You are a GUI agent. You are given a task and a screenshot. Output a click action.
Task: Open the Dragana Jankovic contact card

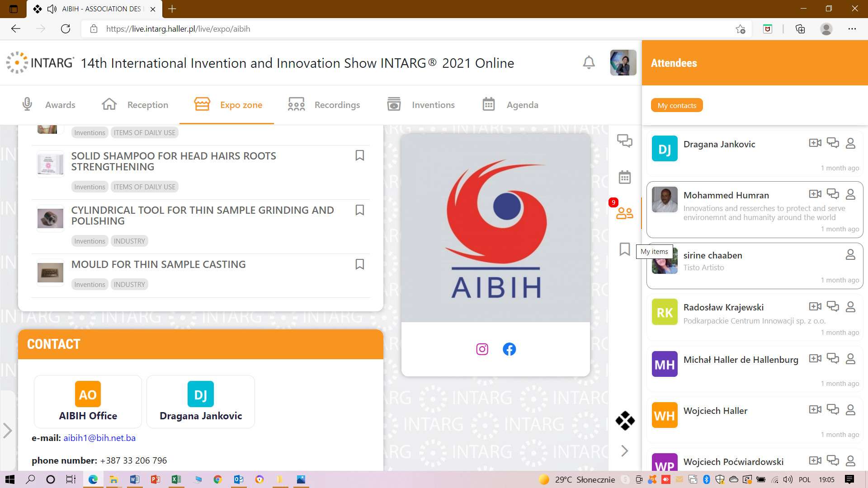[x=201, y=401]
